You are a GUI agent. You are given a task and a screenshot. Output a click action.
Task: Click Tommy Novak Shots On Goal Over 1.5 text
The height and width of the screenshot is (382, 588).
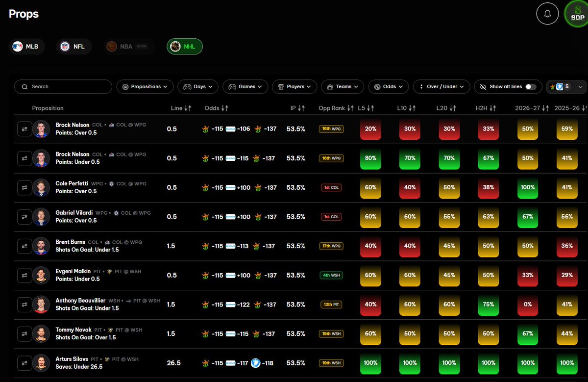coord(86,337)
